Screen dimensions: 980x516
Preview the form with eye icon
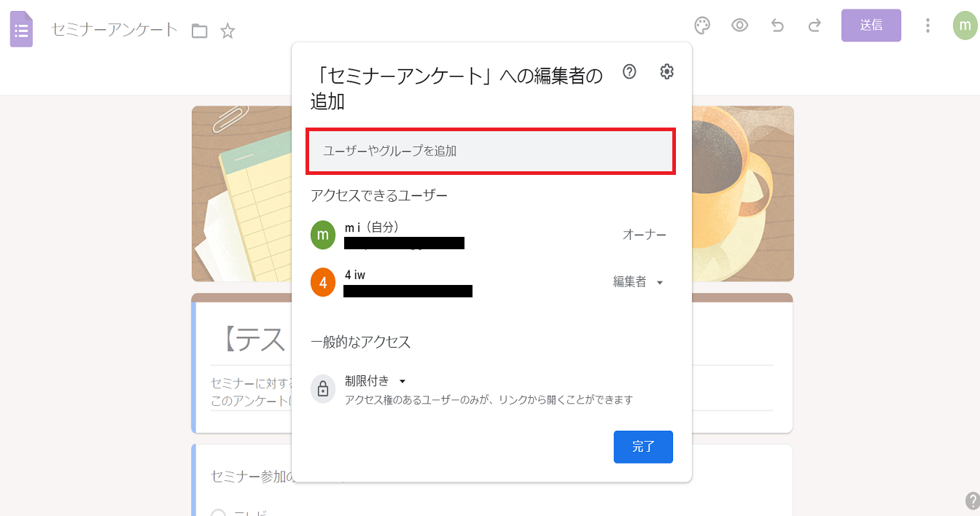(739, 26)
